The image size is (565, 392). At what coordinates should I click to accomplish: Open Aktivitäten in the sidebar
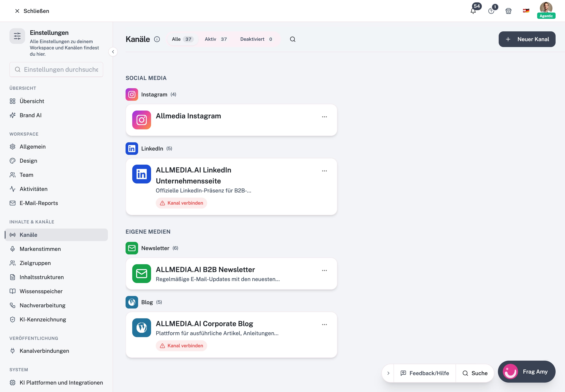56,189
